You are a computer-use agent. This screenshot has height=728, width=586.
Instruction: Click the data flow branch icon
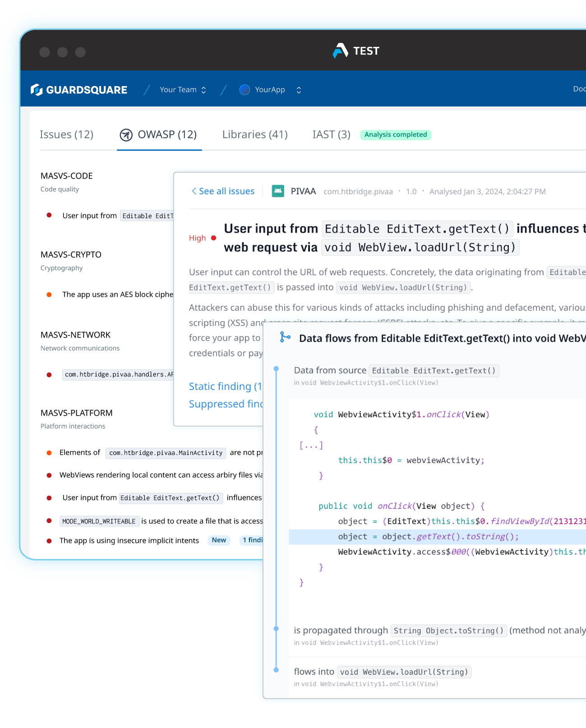coord(285,337)
